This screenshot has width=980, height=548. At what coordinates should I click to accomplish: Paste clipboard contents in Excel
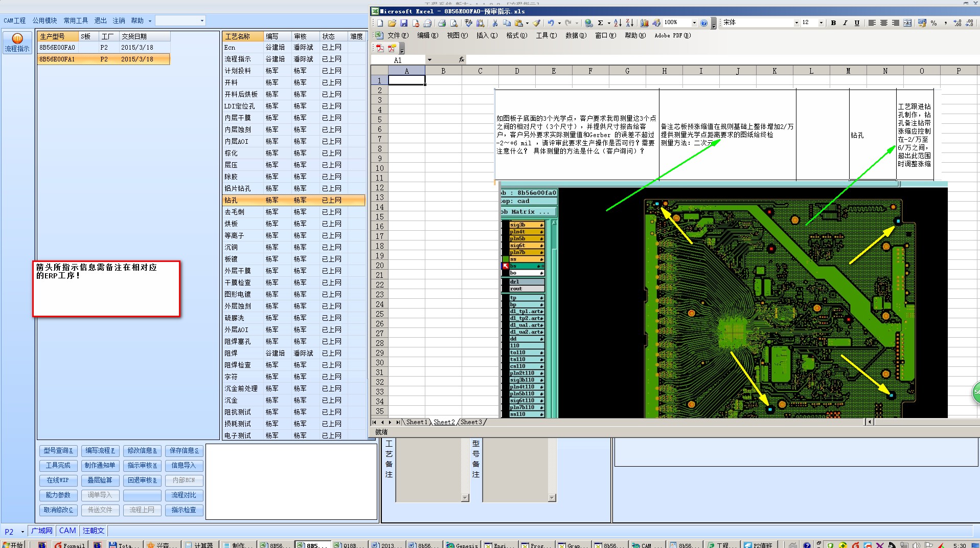click(519, 23)
